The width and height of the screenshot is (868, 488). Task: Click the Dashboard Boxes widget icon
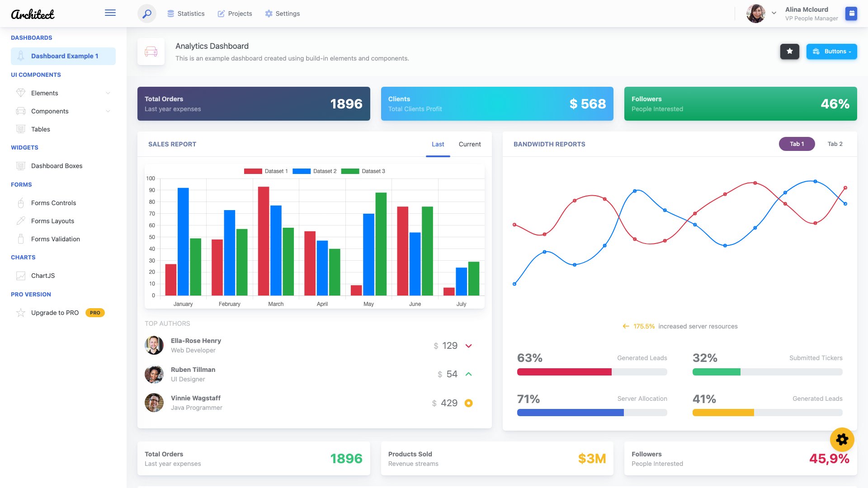[x=21, y=166]
